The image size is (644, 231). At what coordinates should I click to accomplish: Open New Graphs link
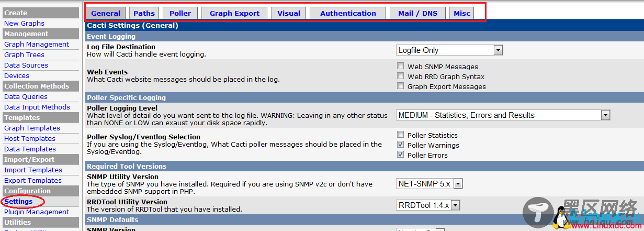pos(24,23)
